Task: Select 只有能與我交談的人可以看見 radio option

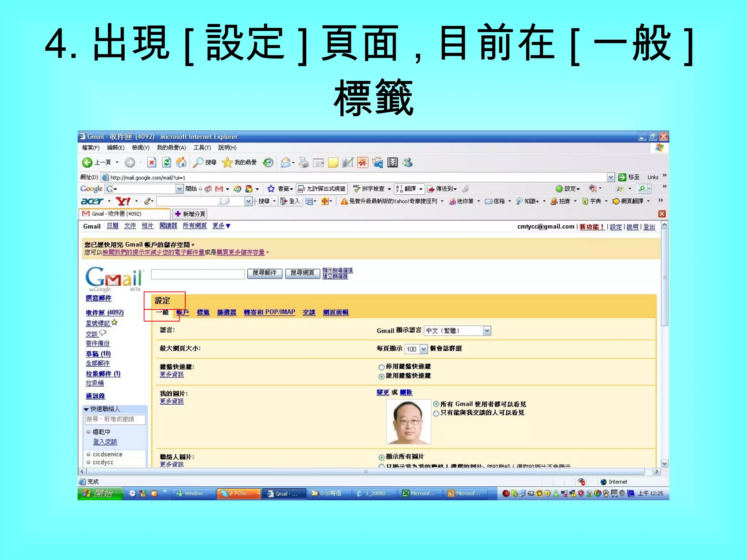Action: coord(436,413)
